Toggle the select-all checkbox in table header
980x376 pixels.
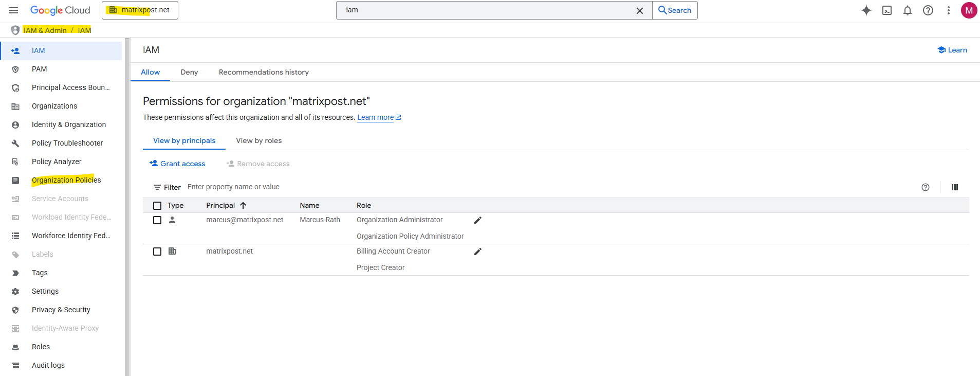tap(157, 206)
